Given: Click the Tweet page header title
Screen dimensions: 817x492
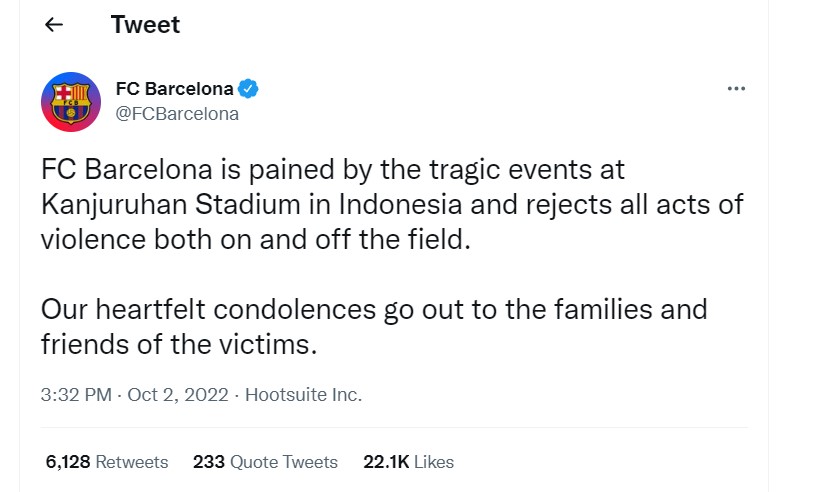Looking at the screenshot, I should 145,24.
